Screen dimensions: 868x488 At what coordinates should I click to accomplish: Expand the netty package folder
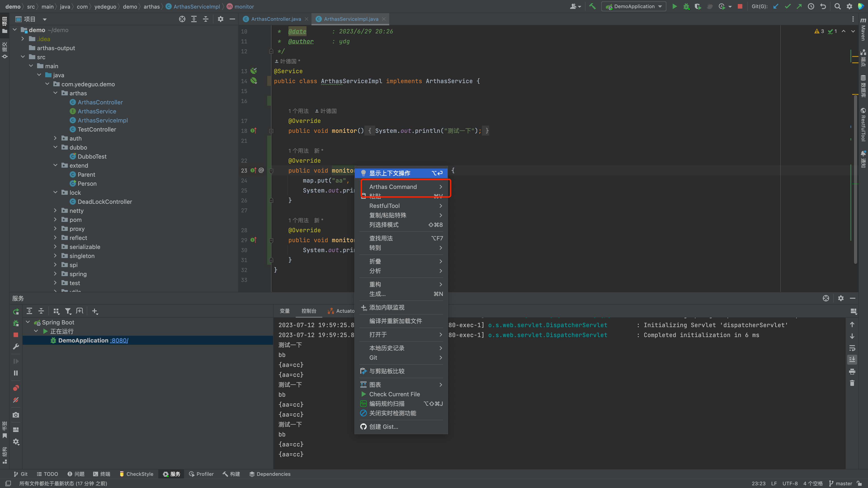[x=55, y=211]
